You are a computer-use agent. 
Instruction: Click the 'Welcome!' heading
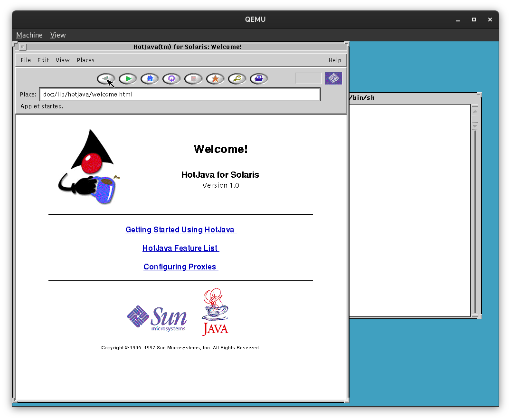[221, 149]
